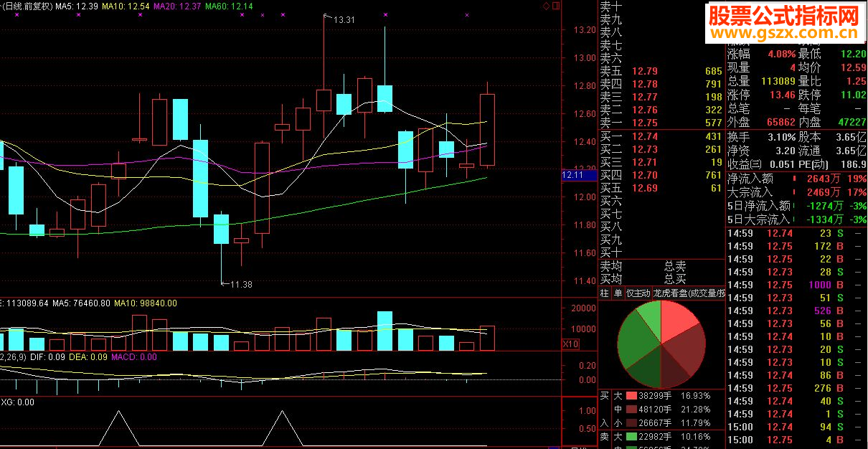Click the 外盘 65862 value
Image resolution: width=868 pixels, height=449 pixels.
pos(780,123)
